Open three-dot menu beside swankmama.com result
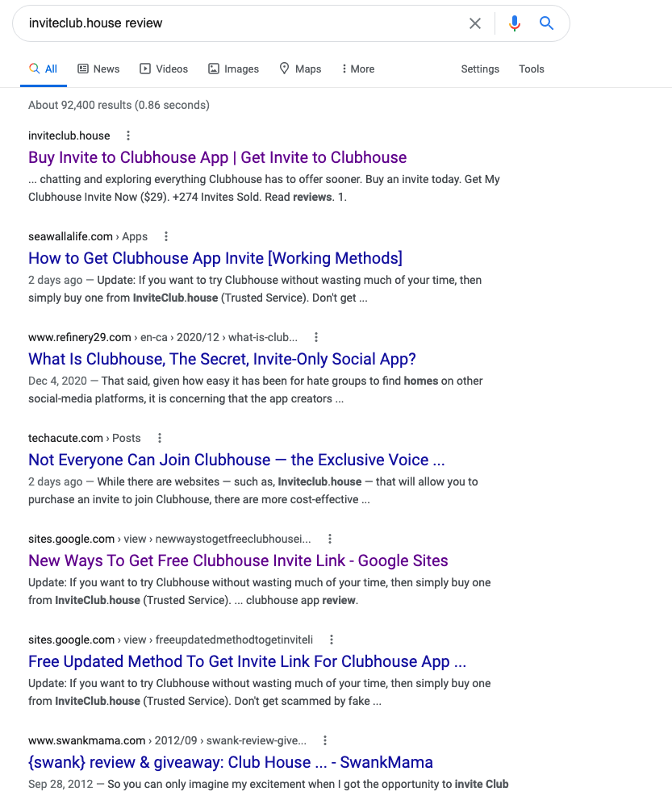This screenshot has height=796, width=672. tap(325, 740)
